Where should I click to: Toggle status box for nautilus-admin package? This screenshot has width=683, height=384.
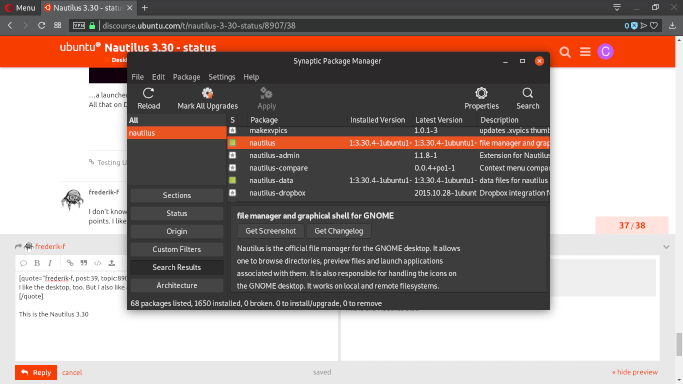233,155
